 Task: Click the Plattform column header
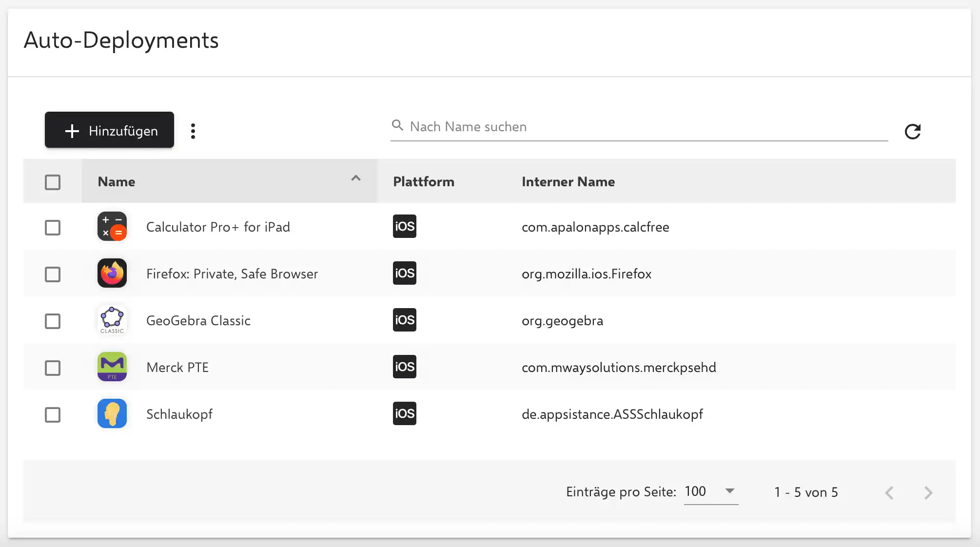tap(423, 182)
